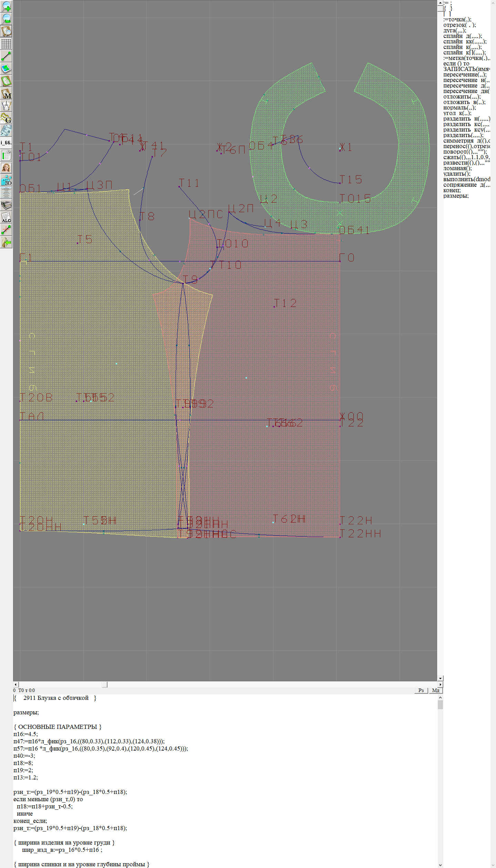Click the i_66. label button
This screenshot has height=868, width=496.
click(6, 143)
